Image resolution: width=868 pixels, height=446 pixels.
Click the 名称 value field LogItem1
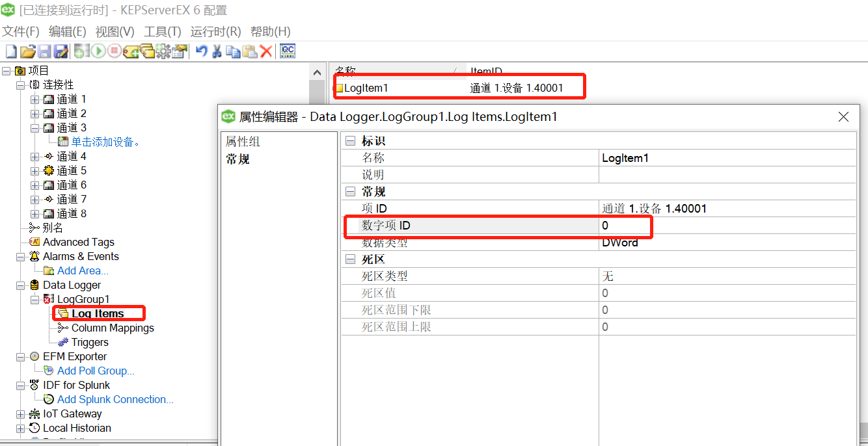coord(727,158)
